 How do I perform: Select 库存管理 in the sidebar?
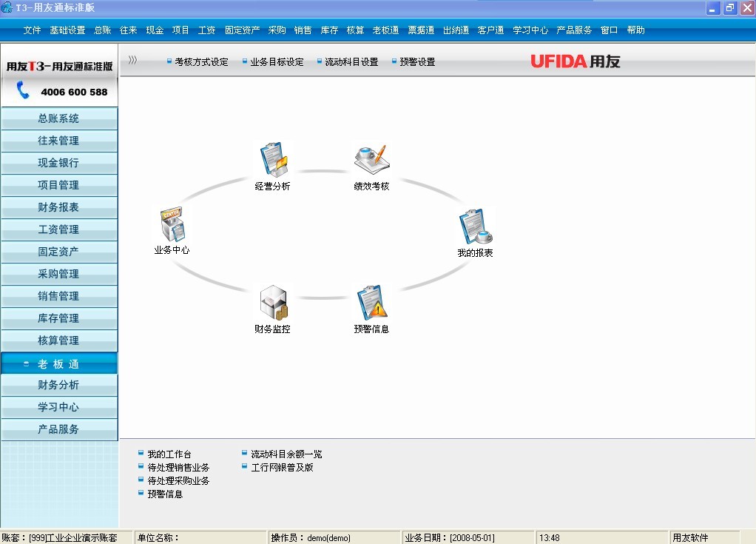coord(59,318)
